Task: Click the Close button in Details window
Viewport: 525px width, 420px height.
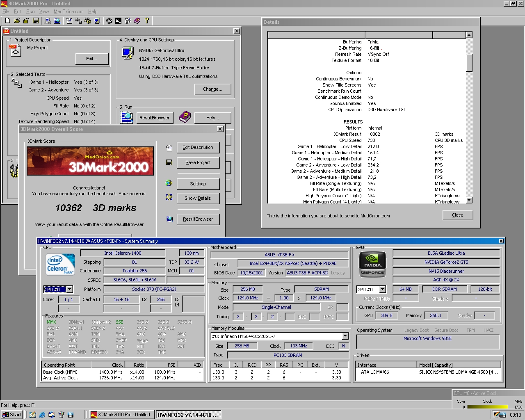Action: coord(458,215)
